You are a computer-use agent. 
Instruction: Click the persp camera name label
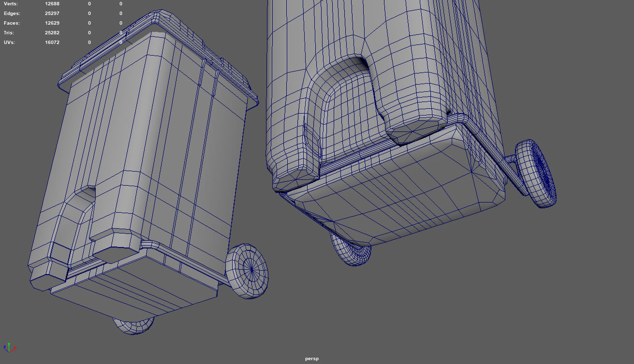pos(312,359)
